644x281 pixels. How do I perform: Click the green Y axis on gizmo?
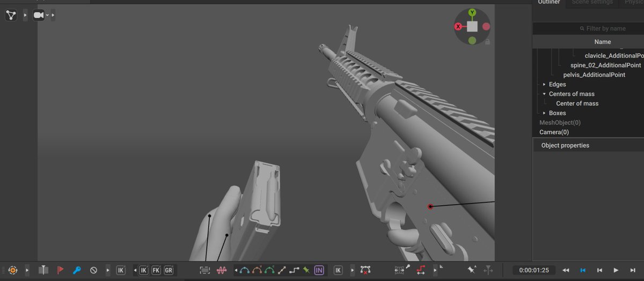pyautogui.click(x=472, y=12)
